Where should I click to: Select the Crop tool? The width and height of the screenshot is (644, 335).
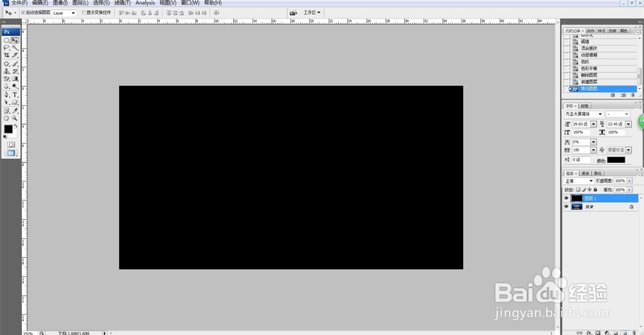tap(6, 55)
